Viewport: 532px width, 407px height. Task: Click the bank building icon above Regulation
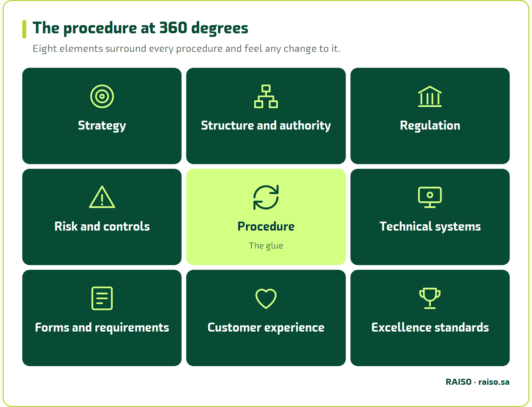pos(430,96)
